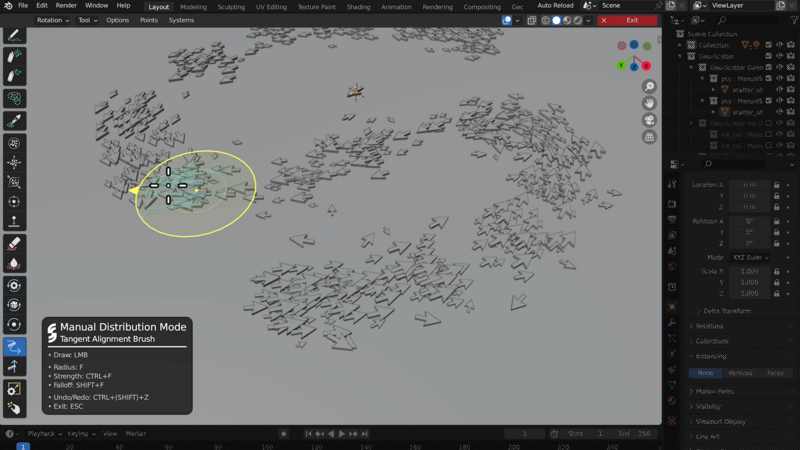Click the red Exit button

pos(627,20)
